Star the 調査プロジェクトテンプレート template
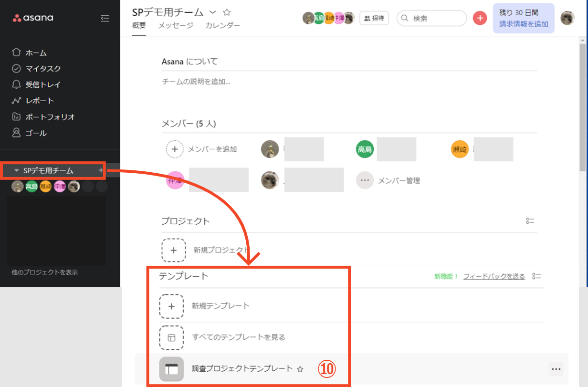Image resolution: width=588 pixels, height=387 pixels. point(300,369)
